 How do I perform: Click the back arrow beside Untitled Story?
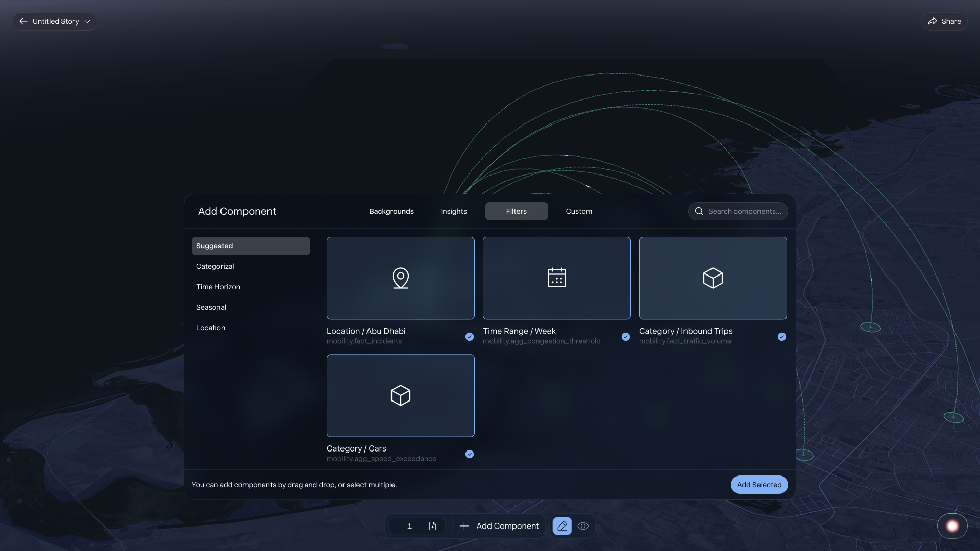pos(23,21)
